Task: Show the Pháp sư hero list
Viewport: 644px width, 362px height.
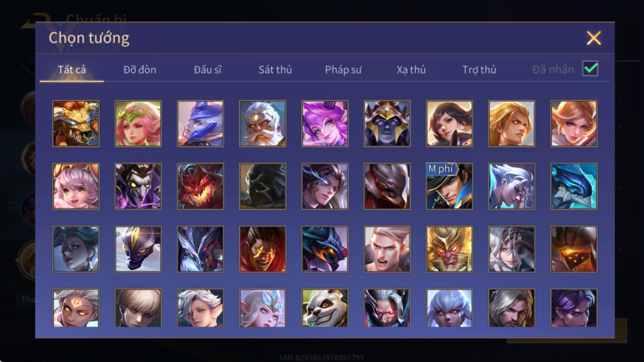Action: click(x=343, y=70)
